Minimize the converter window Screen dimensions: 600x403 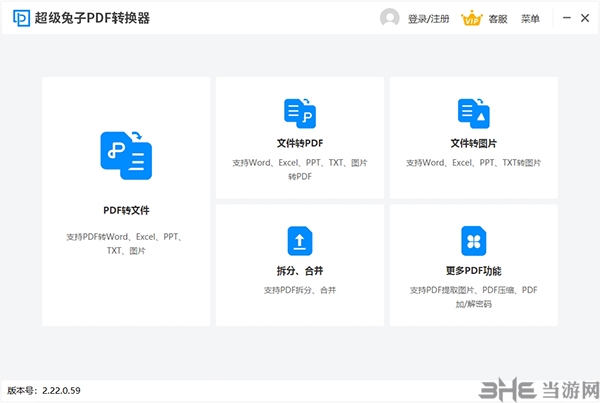(x=567, y=18)
